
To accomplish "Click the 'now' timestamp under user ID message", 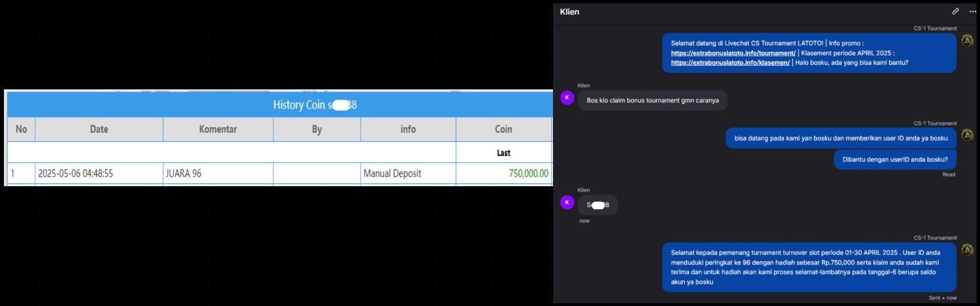I will [x=585, y=221].
